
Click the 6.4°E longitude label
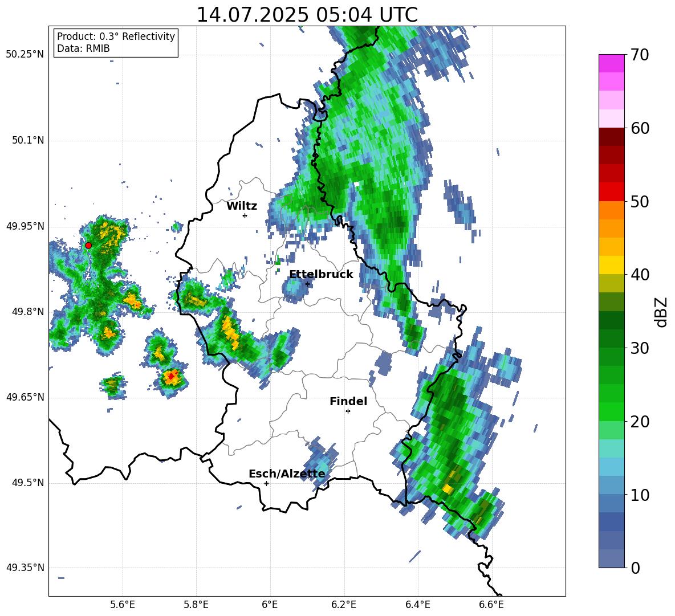[x=418, y=605]
